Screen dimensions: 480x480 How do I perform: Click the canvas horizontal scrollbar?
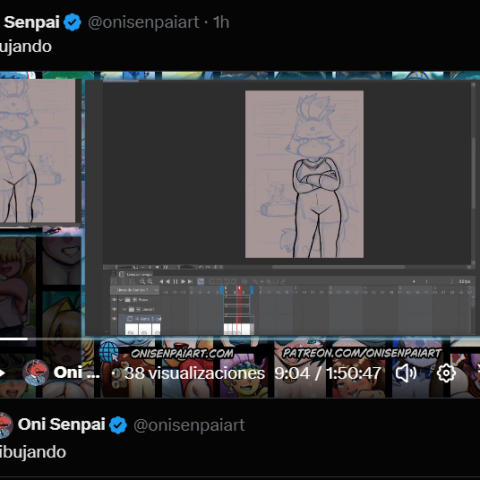click(338, 267)
